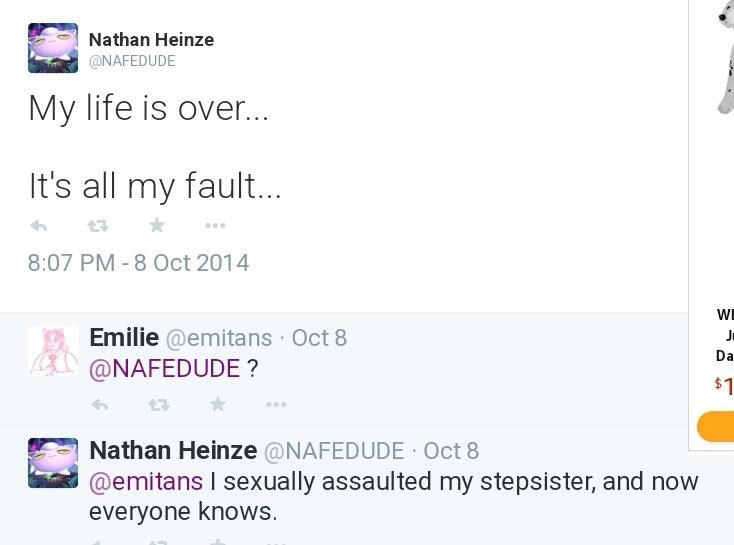
Task: Go to Emilie's profile via her name
Action: [x=123, y=338]
